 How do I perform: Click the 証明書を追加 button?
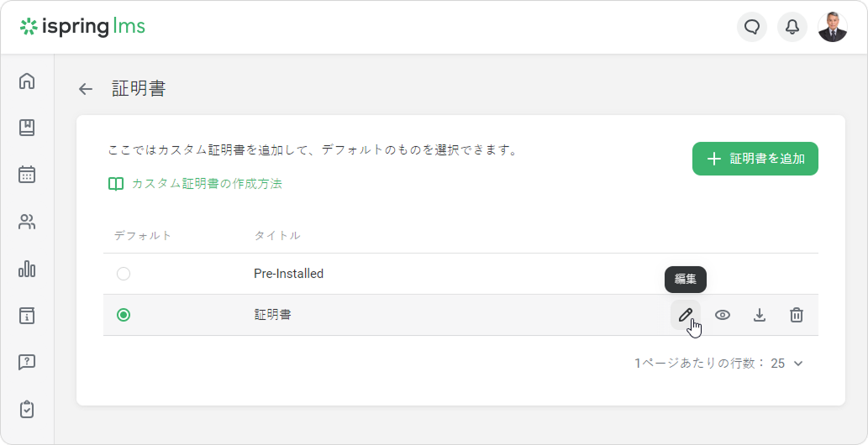coord(755,159)
